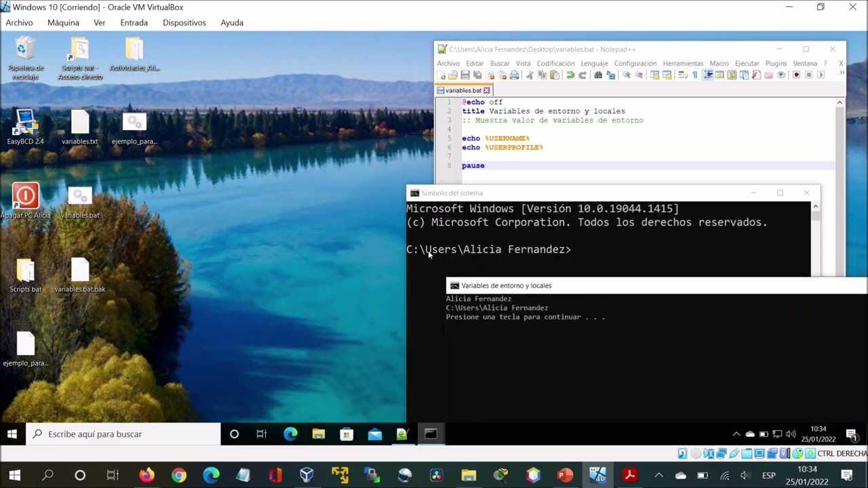Click Symbolo del sistema window scrollbar
Image resolution: width=868 pixels, height=488 pixels.
[815, 239]
